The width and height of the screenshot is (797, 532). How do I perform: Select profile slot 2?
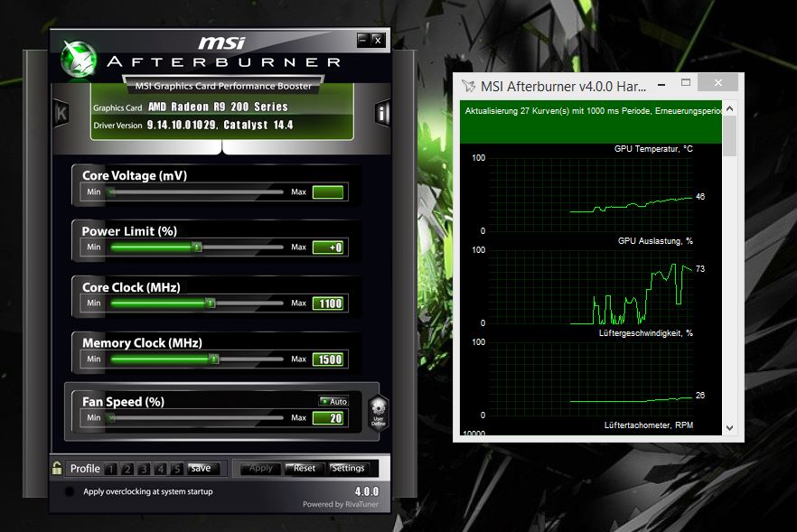127,469
